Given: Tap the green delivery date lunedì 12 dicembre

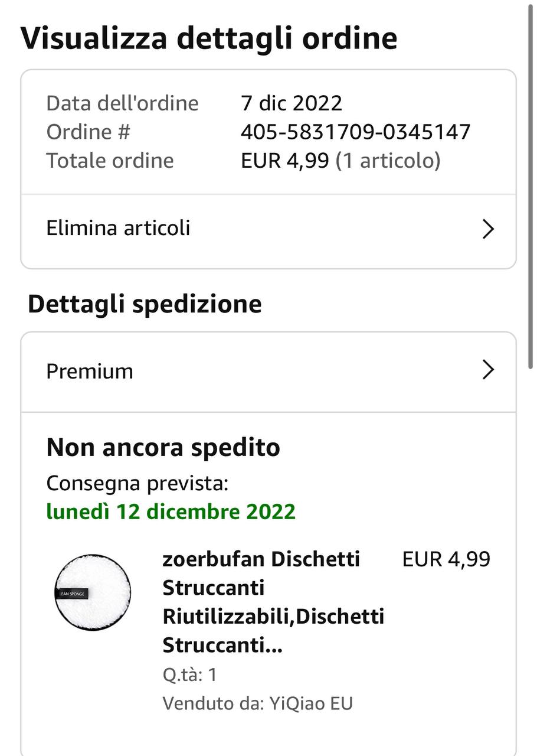Looking at the screenshot, I should click(x=171, y=511).
